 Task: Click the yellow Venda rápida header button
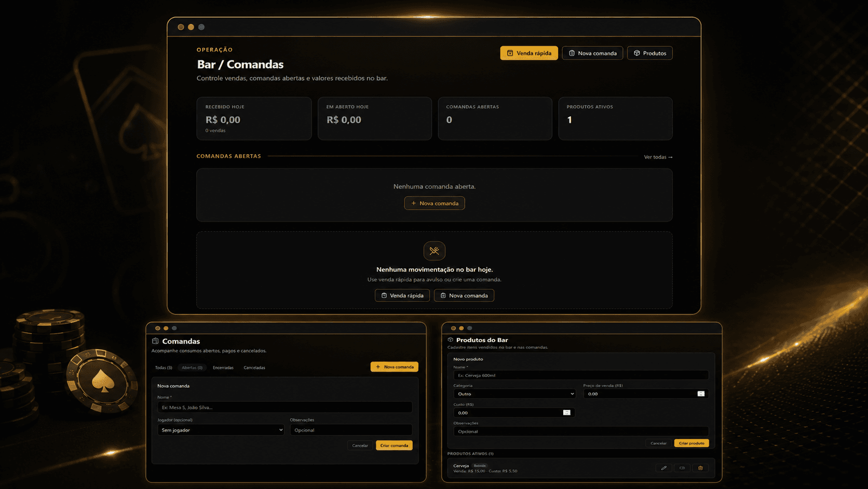tap(529, 53)
